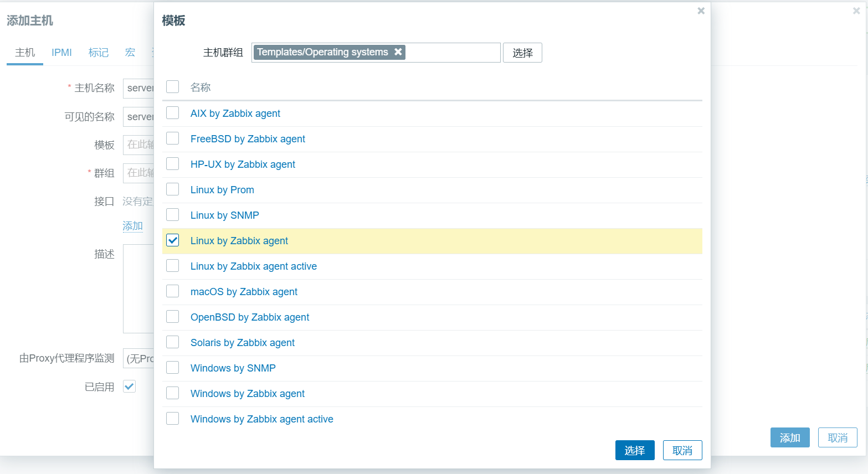Check Windows by Zabbix agent checkbox
The height and width of the screenshot is (474, 868).
click(x=173, y=393)
